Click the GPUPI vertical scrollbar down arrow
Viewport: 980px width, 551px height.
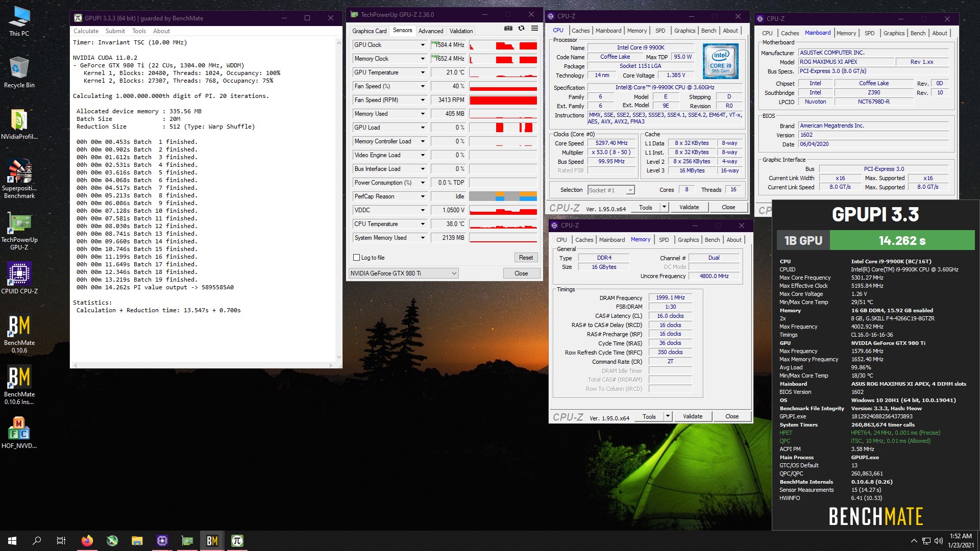point(338,357)
